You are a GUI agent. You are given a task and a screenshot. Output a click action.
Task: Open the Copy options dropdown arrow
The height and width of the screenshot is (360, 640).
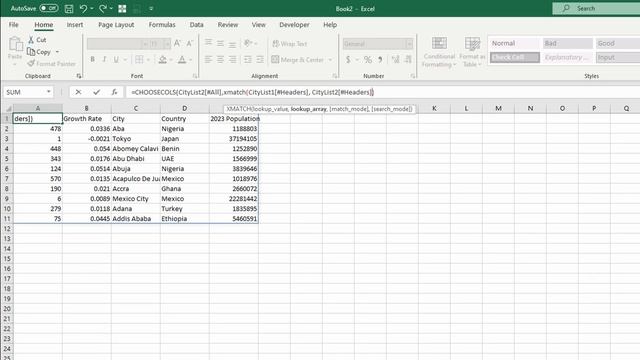point(57,52)
